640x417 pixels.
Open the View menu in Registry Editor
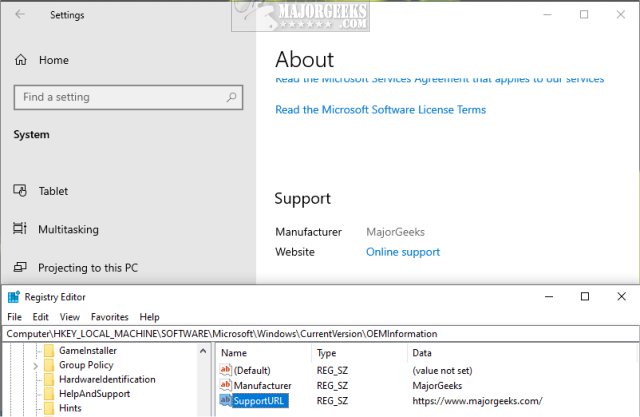pos(70,317)
